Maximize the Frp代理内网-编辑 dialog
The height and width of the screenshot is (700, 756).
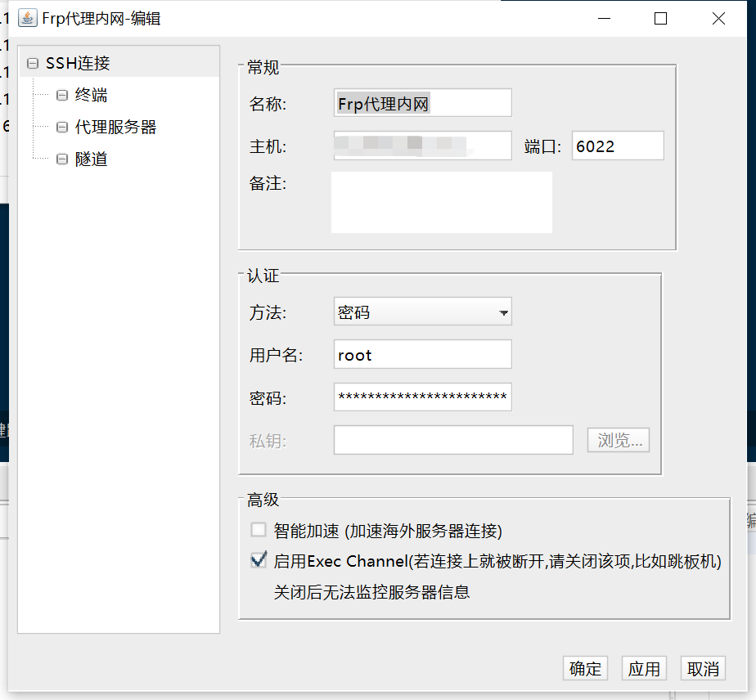[x=660, y=18]
